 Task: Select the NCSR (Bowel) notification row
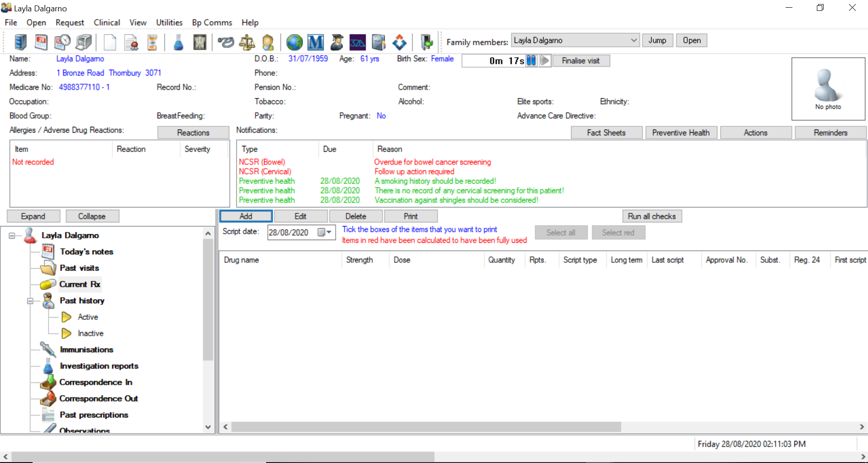pos(551,162)
